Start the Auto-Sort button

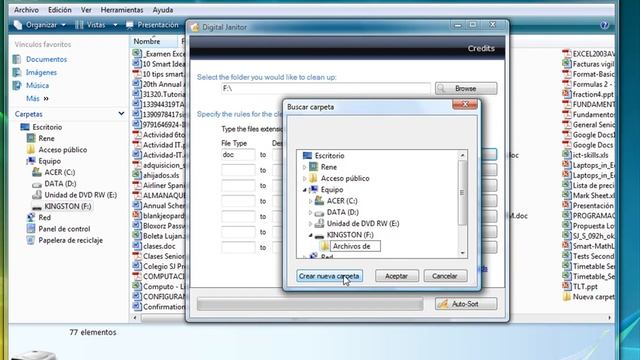click(466, 304)
